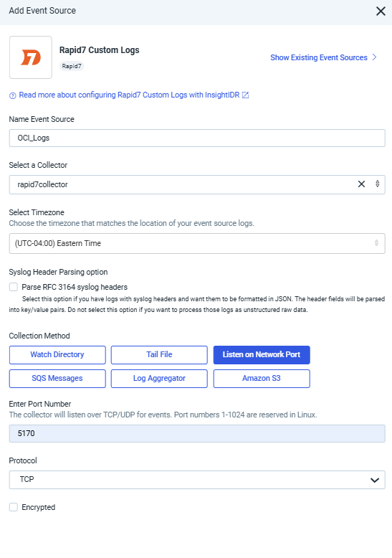Open the TCP protocol dropdown
The width and height of the screenshot is (392, 558).
point(197,480)
